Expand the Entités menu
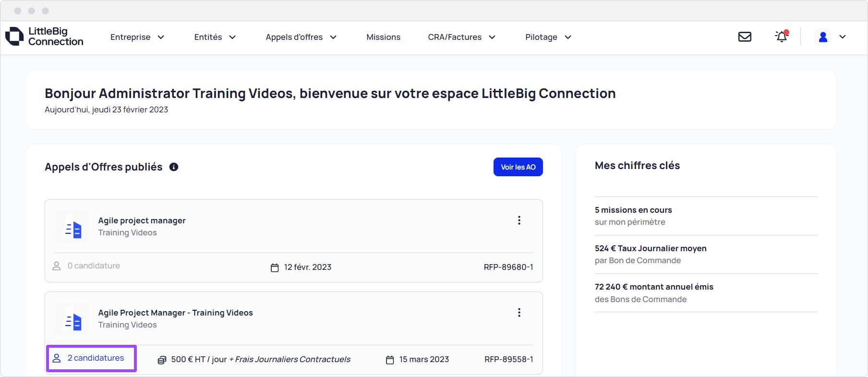This screenshot has width=868, height=377. tap(215, 37)
